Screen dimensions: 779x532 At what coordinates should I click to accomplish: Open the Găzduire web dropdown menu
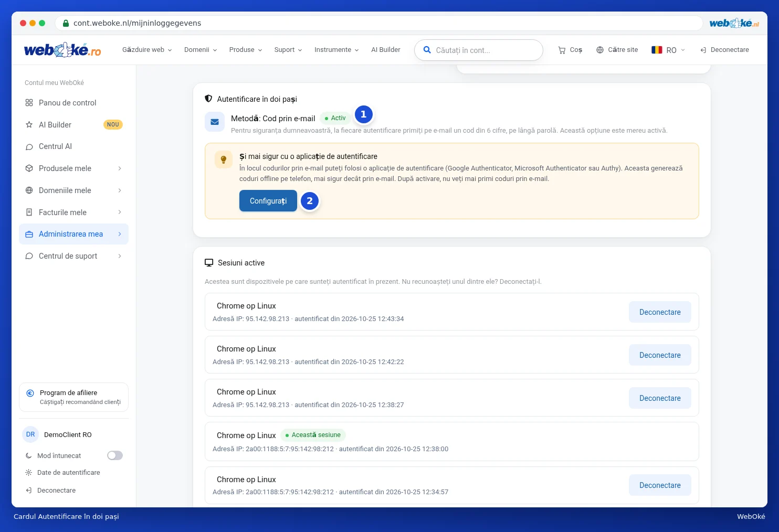[x=147, y=50]
